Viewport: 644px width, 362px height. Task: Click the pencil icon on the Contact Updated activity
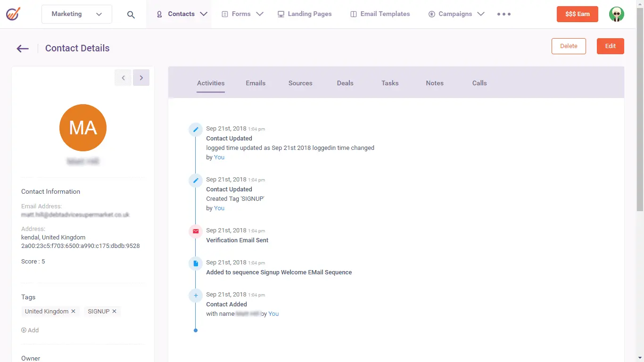click(x=196, y=129)
